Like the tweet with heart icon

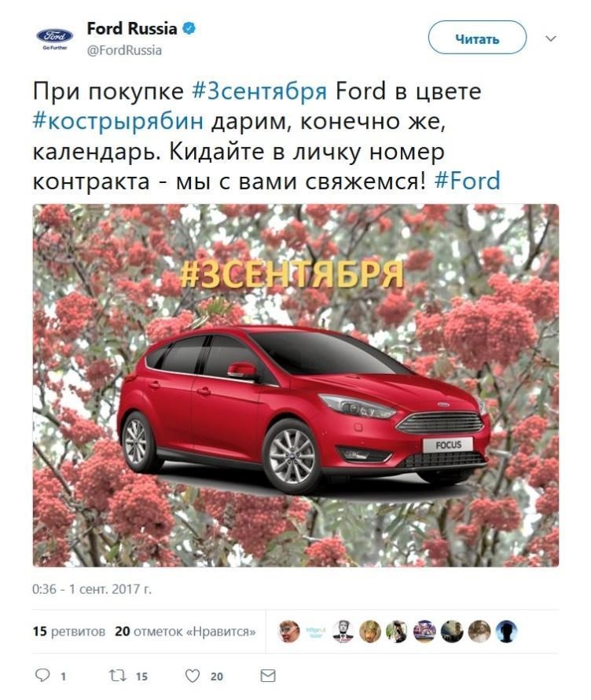(193, 676)
